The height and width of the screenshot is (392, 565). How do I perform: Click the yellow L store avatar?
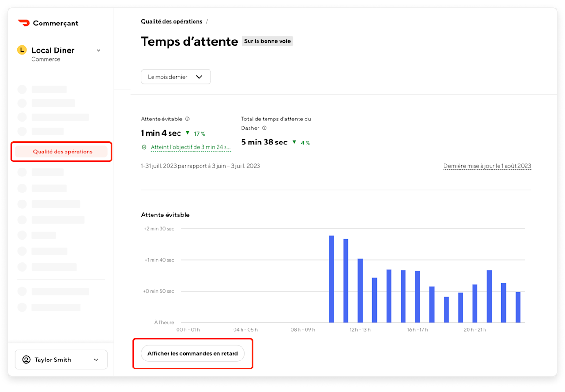pyautogui.click(x=22, y=50)
